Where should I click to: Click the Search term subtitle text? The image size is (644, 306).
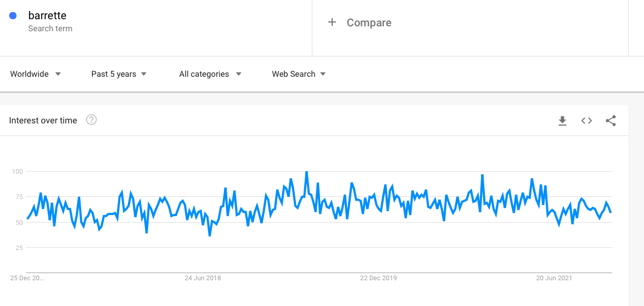click(x=50, y=29)
